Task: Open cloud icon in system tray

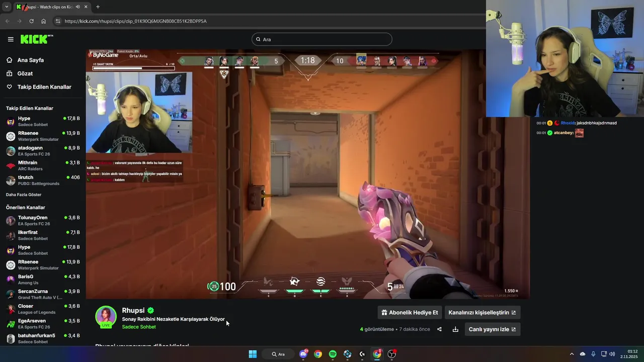Action: pos(583,354)
